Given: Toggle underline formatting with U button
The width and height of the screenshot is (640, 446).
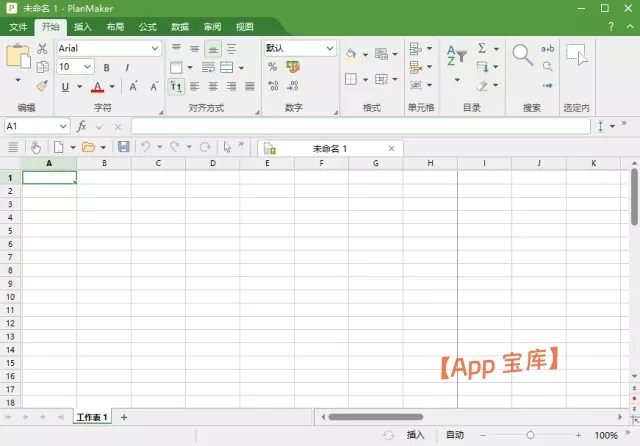Looking at the screenshot, I should click(x=66, y=87).
